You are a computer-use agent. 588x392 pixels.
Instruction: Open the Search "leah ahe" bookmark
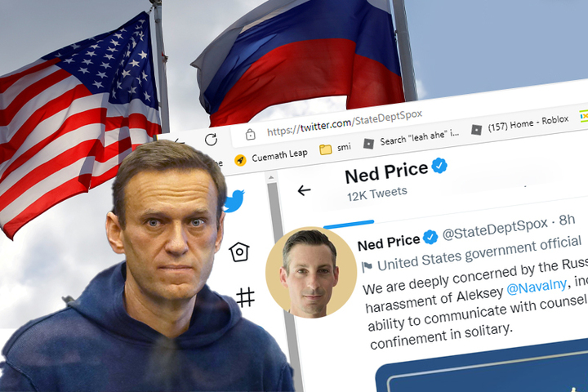click(412, 138)
